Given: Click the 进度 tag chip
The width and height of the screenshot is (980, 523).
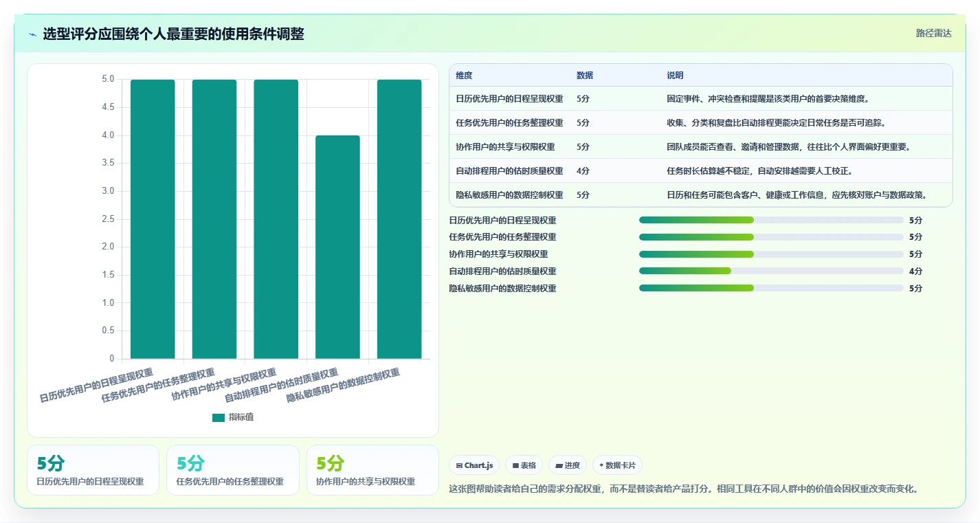Looking at the screenshot, I should [x=568, y=465].
